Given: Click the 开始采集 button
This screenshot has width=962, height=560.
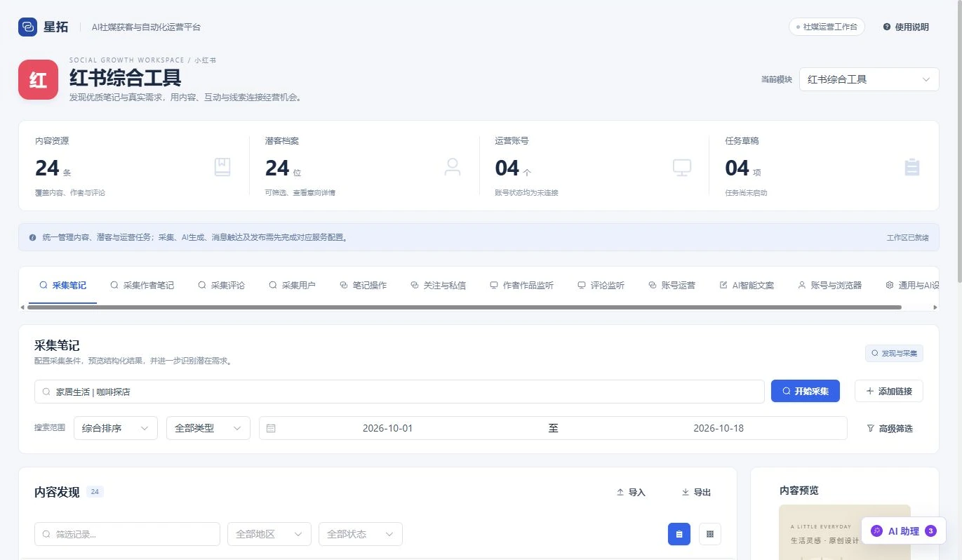Looking at the screenshot, I should coord(806,391).
